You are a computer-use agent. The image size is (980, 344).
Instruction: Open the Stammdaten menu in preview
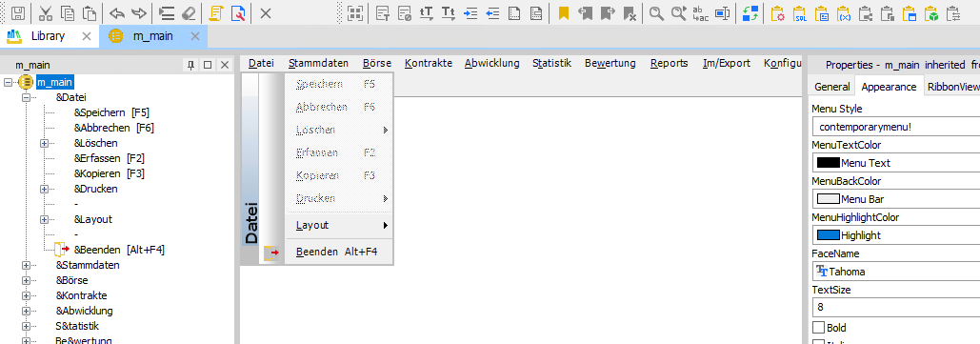point(318,63)
